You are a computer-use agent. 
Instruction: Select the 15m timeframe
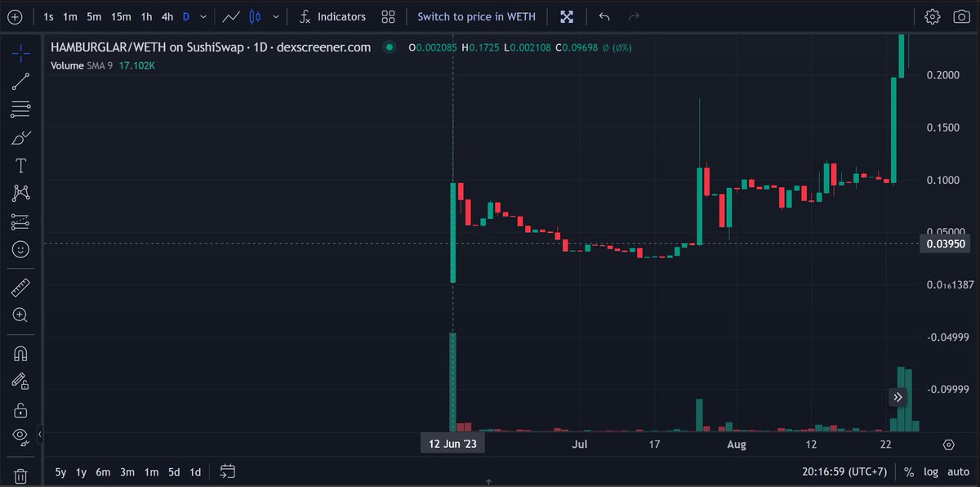coord(121,16)
